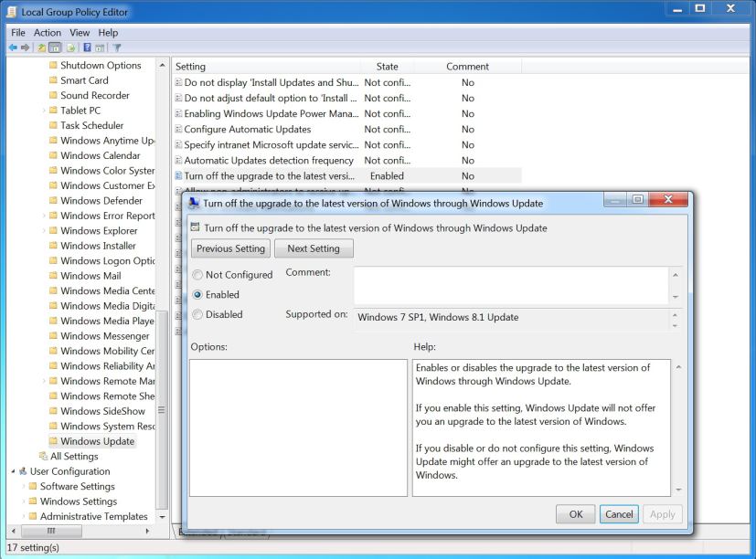Expand the Administrative Templates node
Image resolution: width=756 pixels, height=559 pixels.
click(x=24, y=516)
